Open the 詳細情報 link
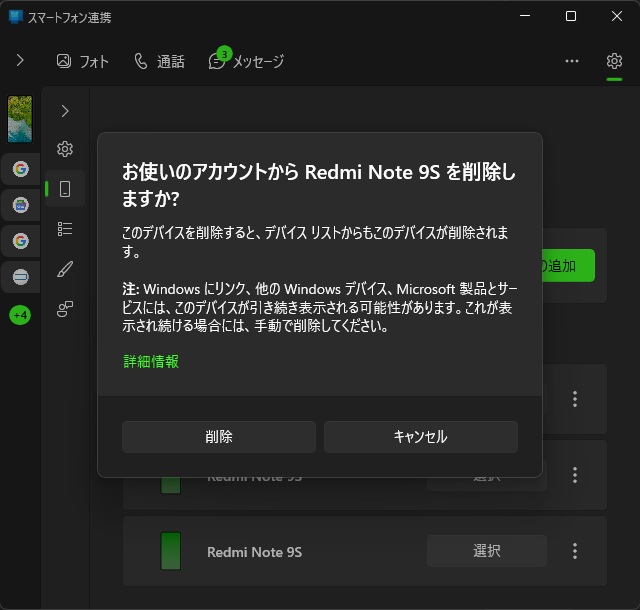This screenshot has height=610, width=640. coord(151,361)
